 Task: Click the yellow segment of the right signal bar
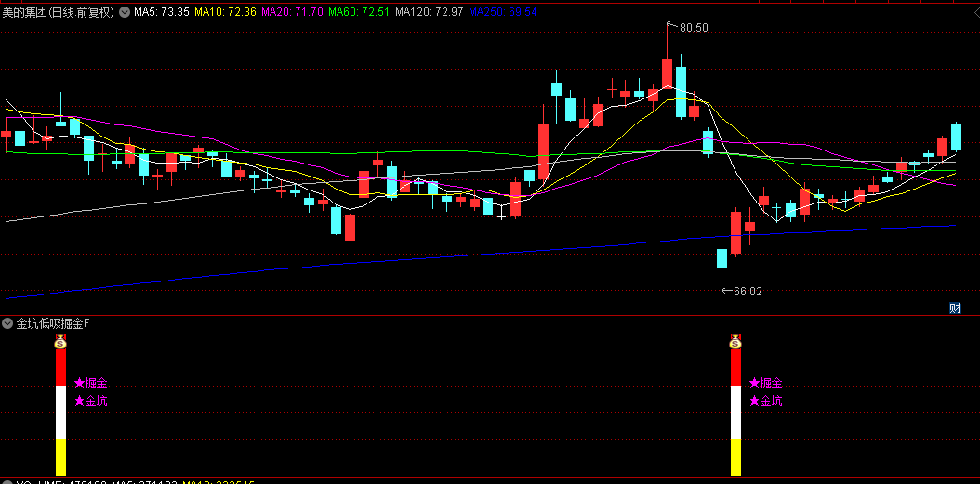tap(735, 457)
